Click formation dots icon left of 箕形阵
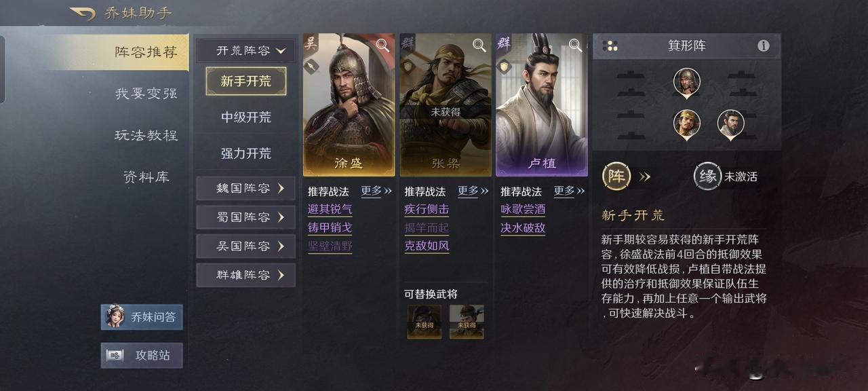The width and height of the screenshot is (868, 391). 610,45
